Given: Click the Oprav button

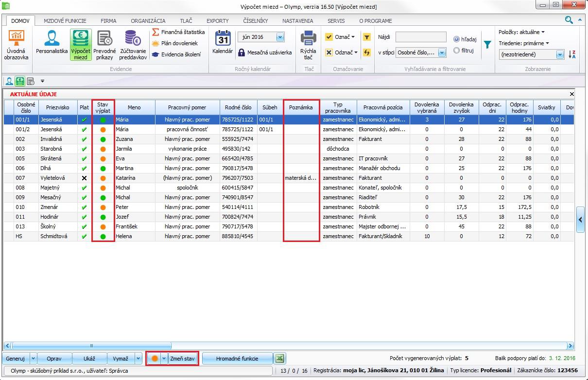Looking at the screenshot, I should 54,359.
